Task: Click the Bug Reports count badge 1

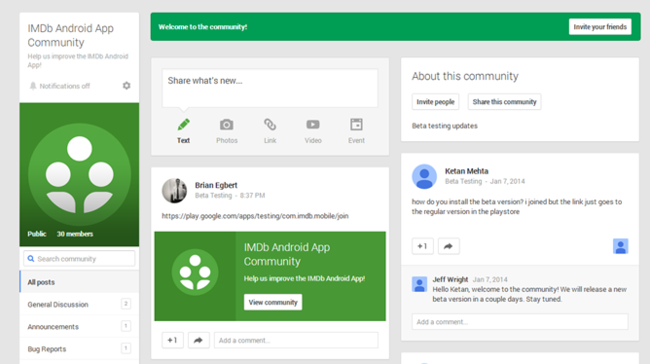Action: pyautogui.click(x=126, y=348)
